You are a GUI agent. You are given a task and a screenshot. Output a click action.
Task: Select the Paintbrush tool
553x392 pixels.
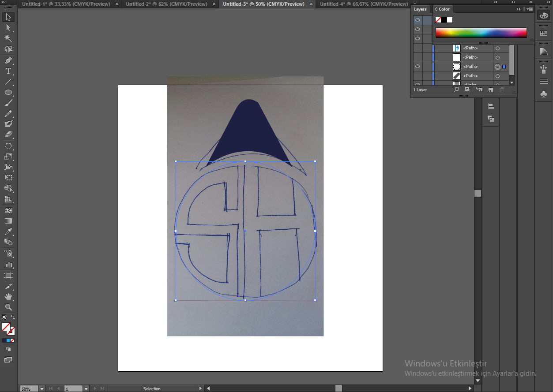click(8, 103)
